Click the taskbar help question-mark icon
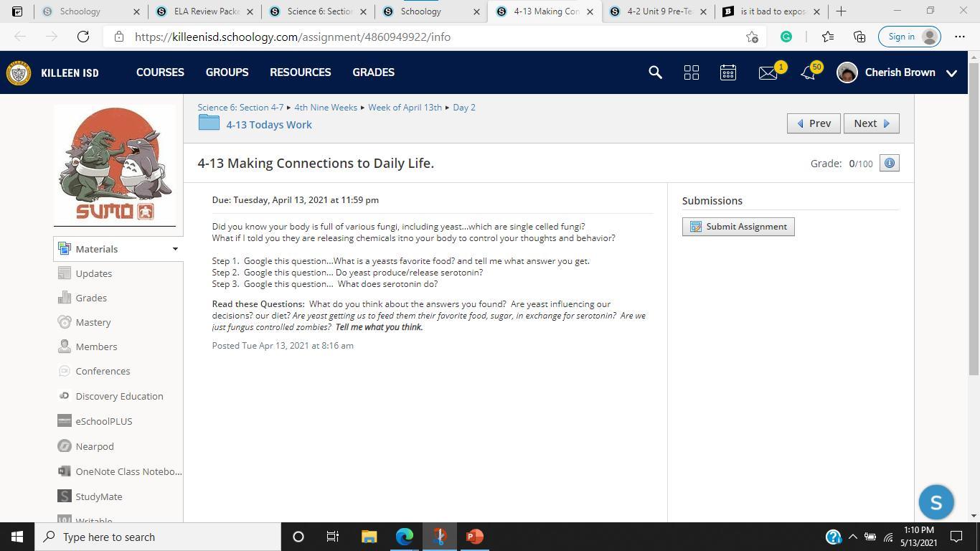Image resolution: width=980 pixels, height=551 pixels. click(833, 537)
